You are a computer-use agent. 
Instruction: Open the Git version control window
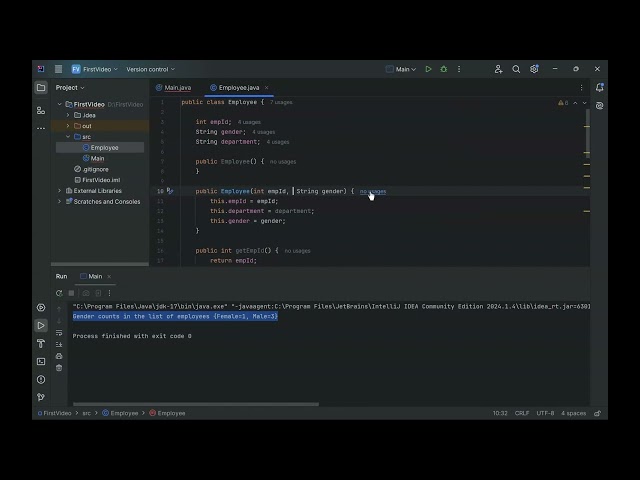(x=41, y=397)
